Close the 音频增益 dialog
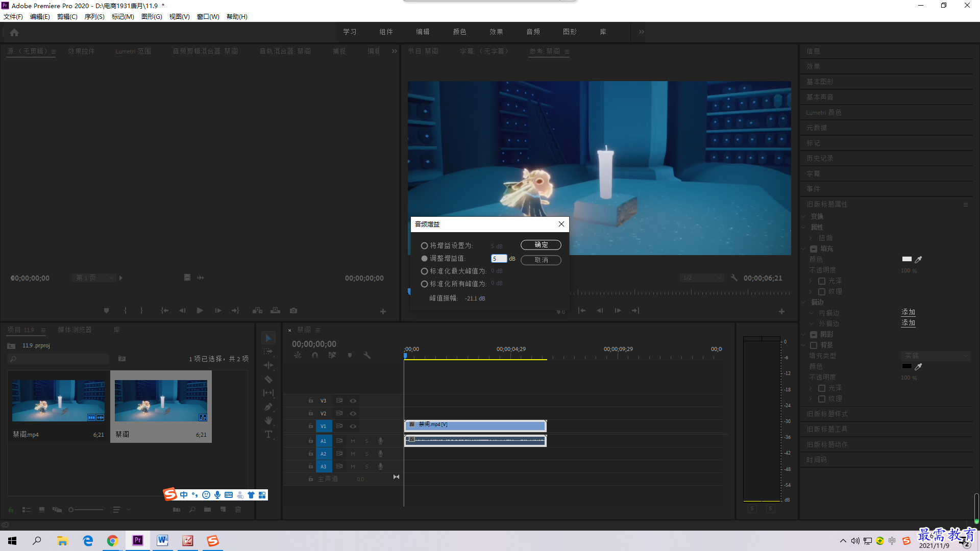 561,224
